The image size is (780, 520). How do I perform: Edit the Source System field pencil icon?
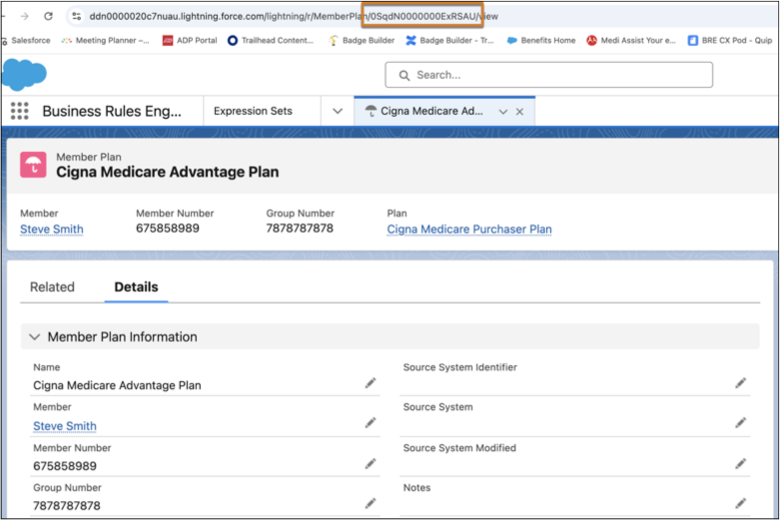tap(741, 422)
